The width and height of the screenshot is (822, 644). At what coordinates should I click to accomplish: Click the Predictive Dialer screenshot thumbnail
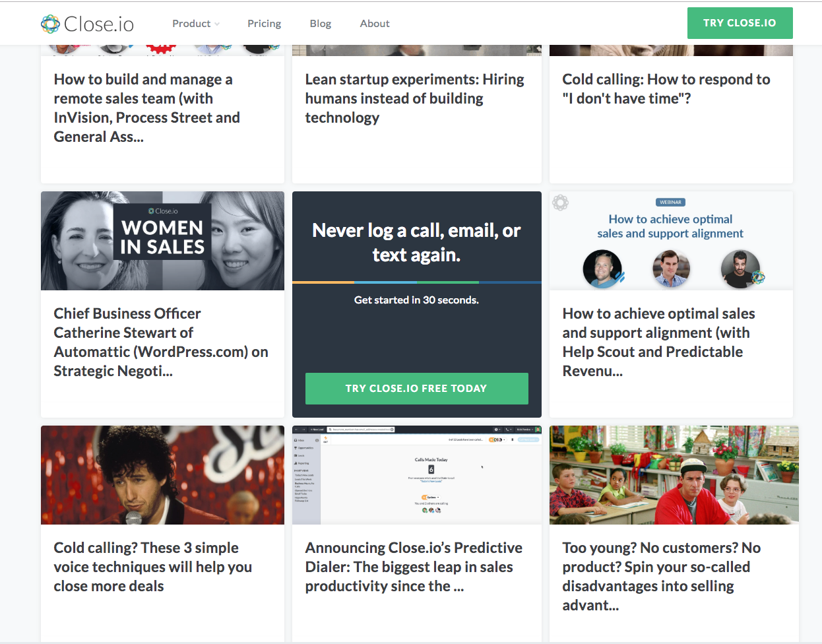416,475
